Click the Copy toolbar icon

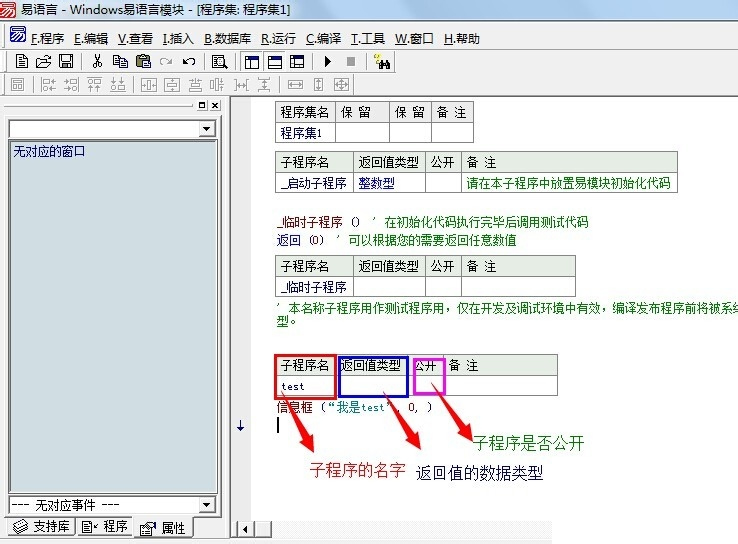120,62
